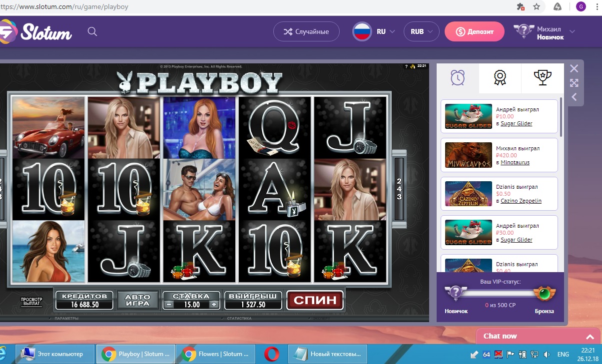Click the Q symbol on reel four

coord(275,127)
